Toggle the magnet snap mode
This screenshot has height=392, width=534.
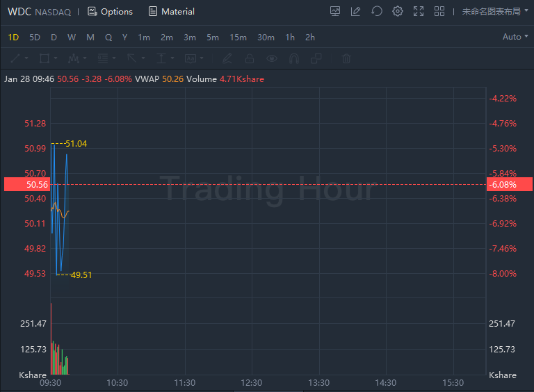294,58
